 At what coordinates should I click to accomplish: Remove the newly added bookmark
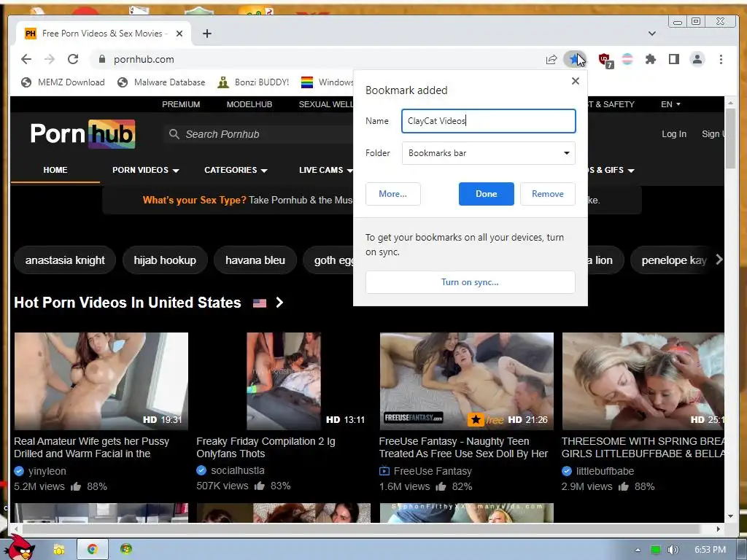547,194
